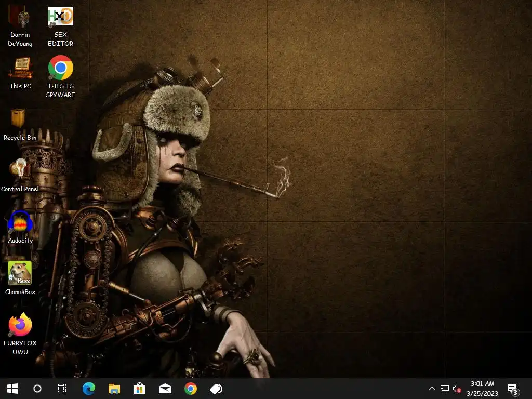Screen dimensions: 532x399
Task: Open the network status tray icon
Action: coord(445,389)
